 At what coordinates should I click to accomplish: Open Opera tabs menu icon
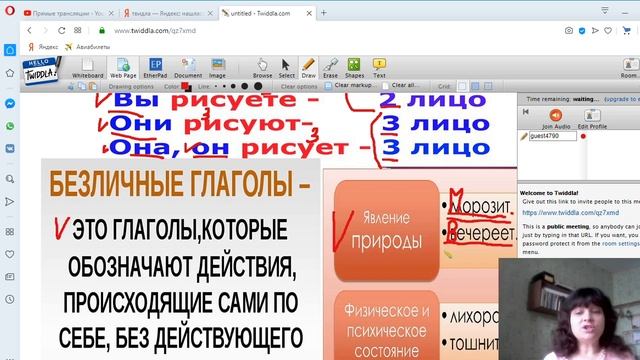pos(605,11)
